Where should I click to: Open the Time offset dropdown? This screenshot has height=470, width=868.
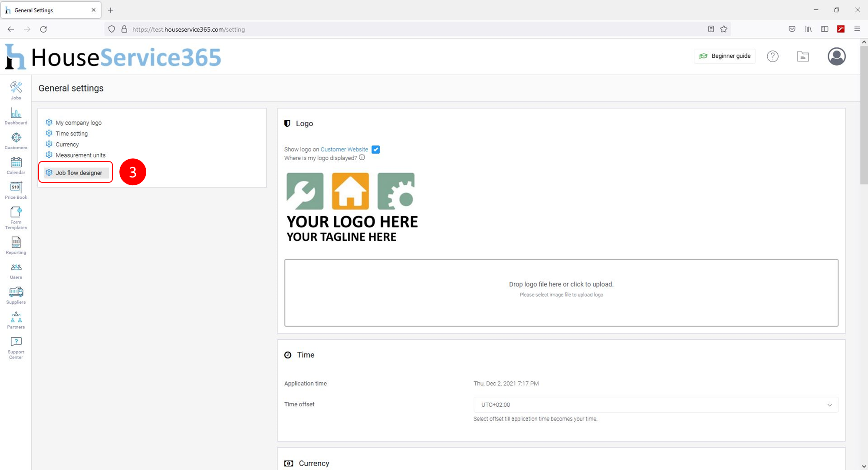click(x=656, y=404)
